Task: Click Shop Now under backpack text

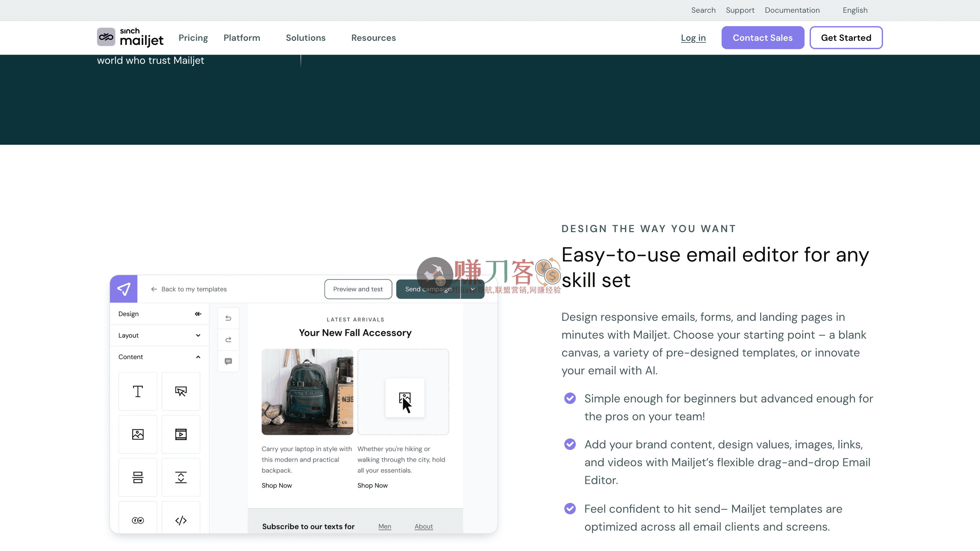Action: (277, 486)
